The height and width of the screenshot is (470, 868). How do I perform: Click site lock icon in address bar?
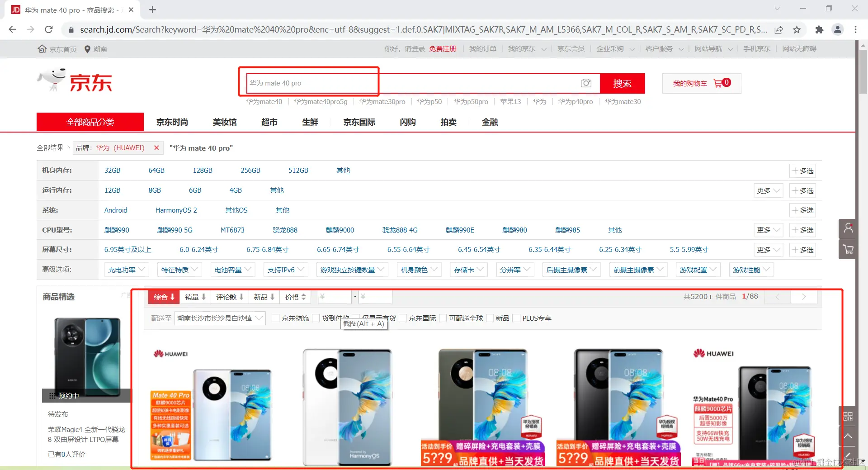(x=71, y=30)
